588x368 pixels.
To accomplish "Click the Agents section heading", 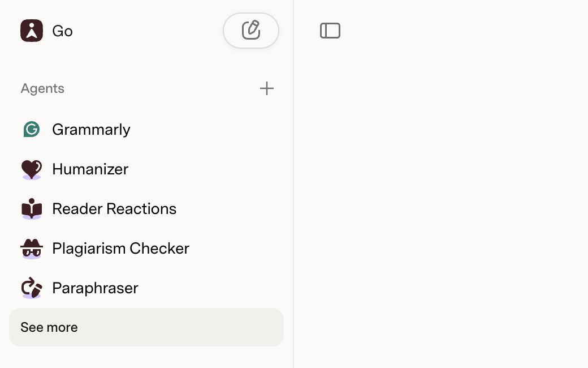I will (42, 89).
